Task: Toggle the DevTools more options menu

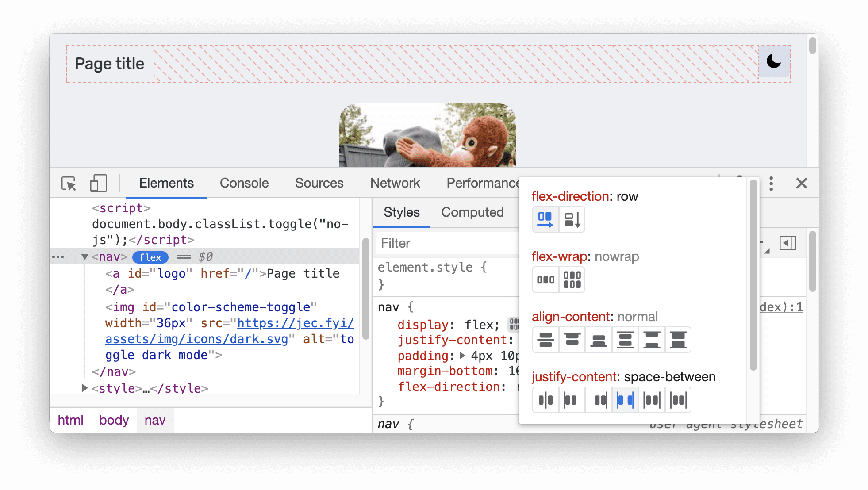Action: click(772, 184)
